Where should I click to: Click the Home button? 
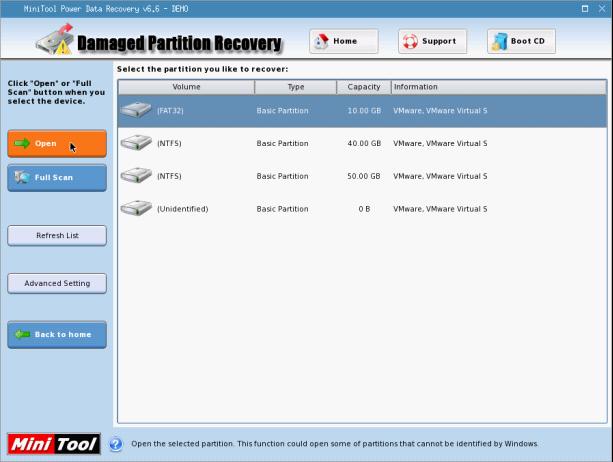point(344,41)
